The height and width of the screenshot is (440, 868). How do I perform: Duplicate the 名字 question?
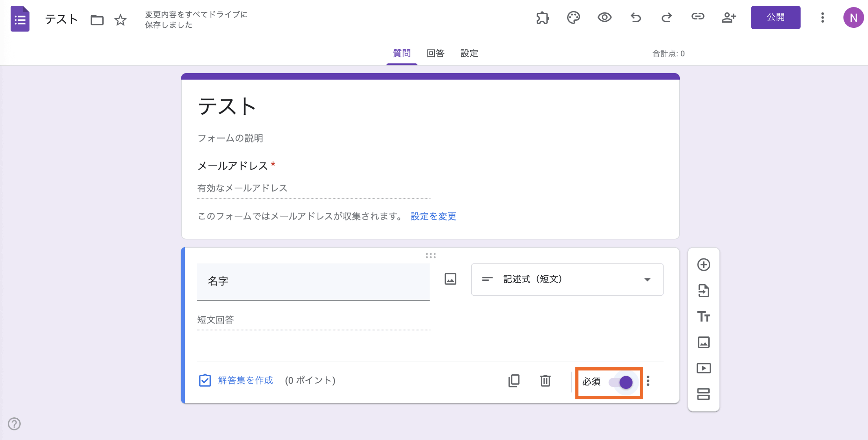514,381
